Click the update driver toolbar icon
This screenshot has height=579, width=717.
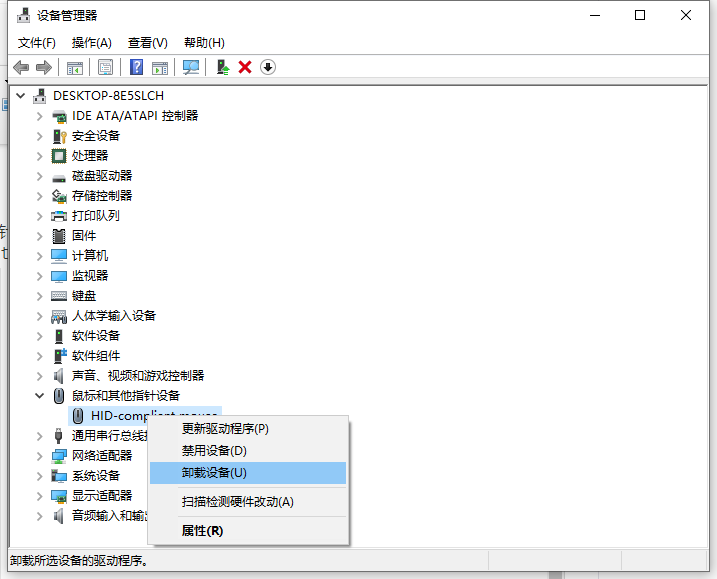[223, 67]
